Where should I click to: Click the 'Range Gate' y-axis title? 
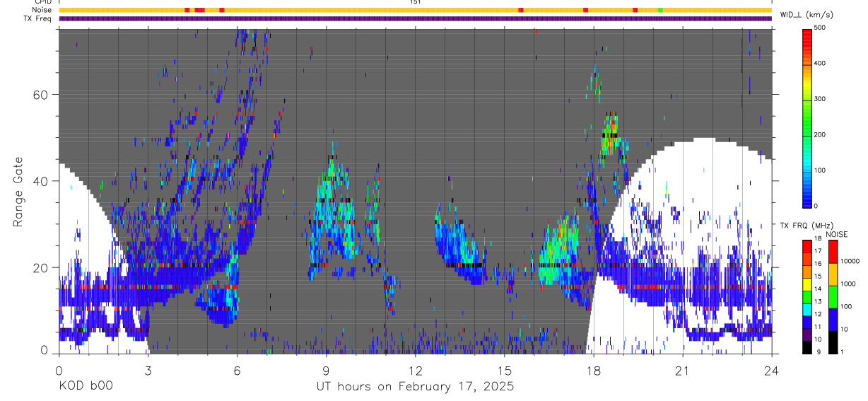click(18, 192)
